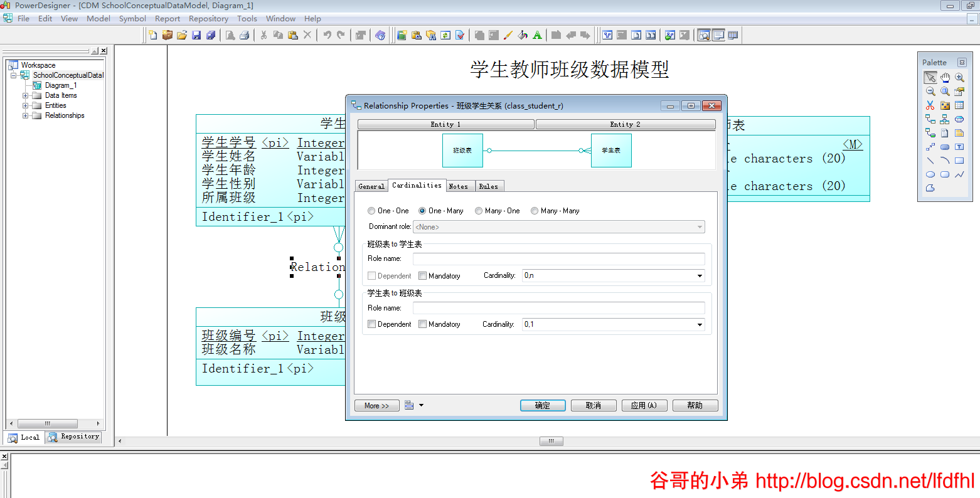Viewport: 980px width, 498px height.
Task: Collapse the SchoolConceptualDataModel tree node
Action: tap(14, 75)
